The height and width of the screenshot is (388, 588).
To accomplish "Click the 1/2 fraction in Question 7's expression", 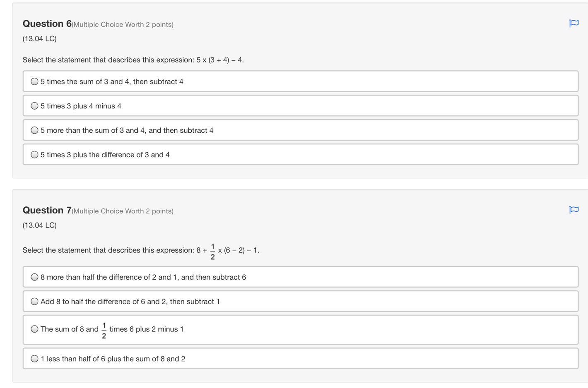I will [212, 251].
